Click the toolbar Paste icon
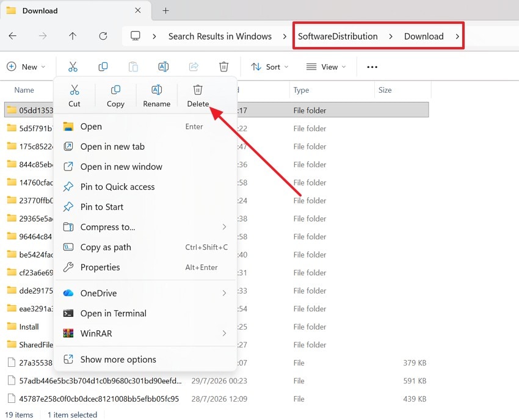Image resolution: width=519 pixels, height=420 pixels. [x=133, y=67]
